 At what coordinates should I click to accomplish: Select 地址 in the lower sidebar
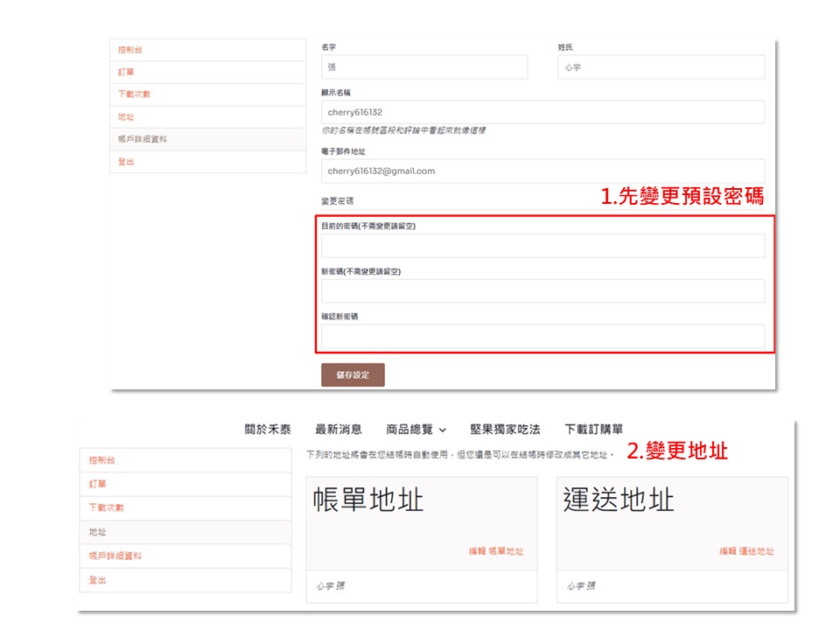[x=98, y=532]
